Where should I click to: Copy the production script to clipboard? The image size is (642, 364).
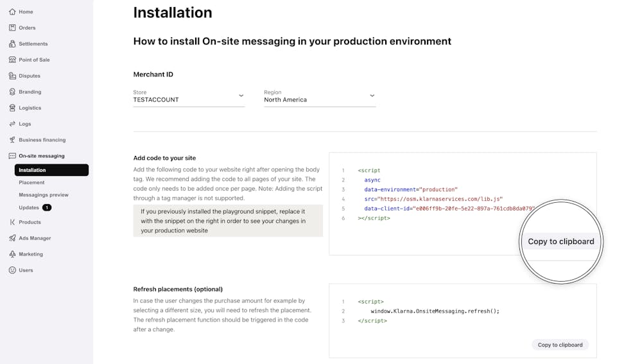(x=560, y=241)
